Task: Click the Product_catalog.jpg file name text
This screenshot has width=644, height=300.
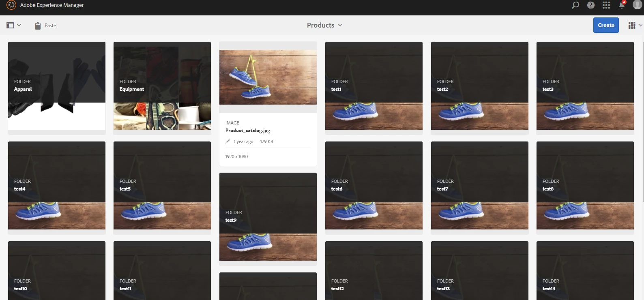Action: pos(248,131)
